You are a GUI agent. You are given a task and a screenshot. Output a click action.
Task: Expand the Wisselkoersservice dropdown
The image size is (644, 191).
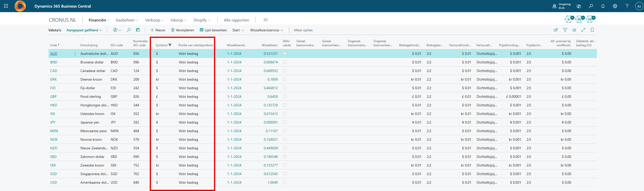point(267,30)
